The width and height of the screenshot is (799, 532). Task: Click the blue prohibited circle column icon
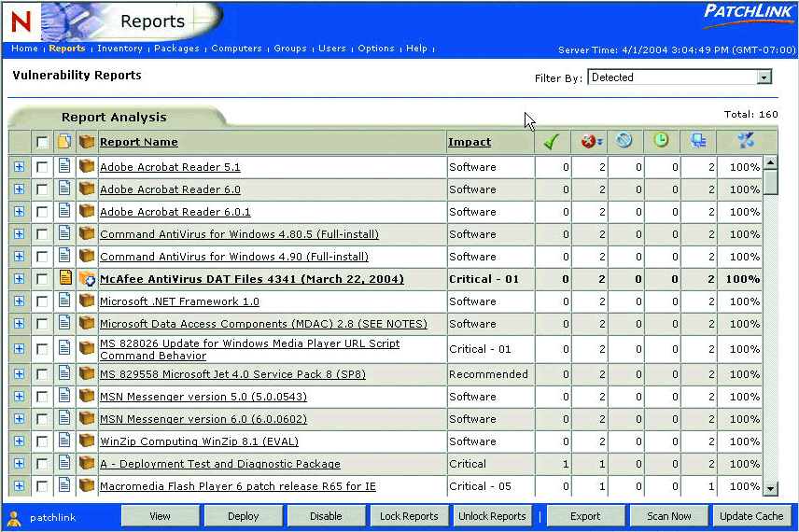tap(624, 140)
